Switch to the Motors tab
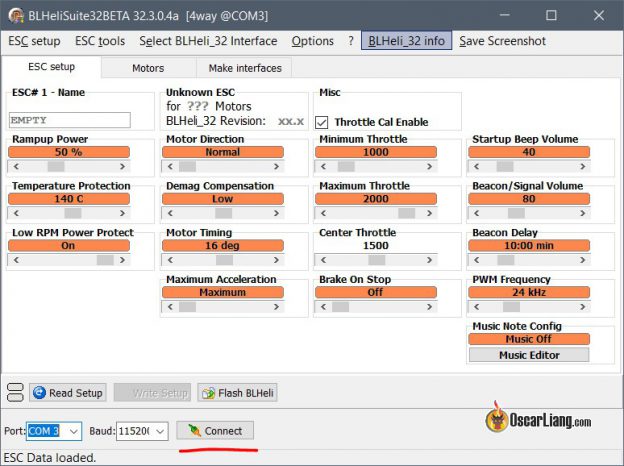 [148, 68]
